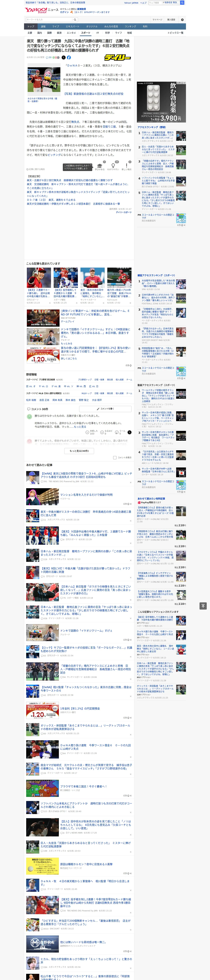Toggle the コメント非表示 checkbox

pyautogui.click(x=115, y=458)
